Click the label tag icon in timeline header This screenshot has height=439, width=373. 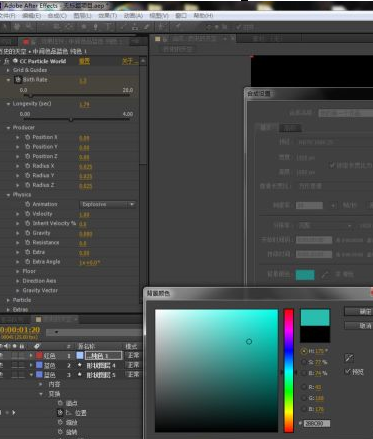(36, 346)
